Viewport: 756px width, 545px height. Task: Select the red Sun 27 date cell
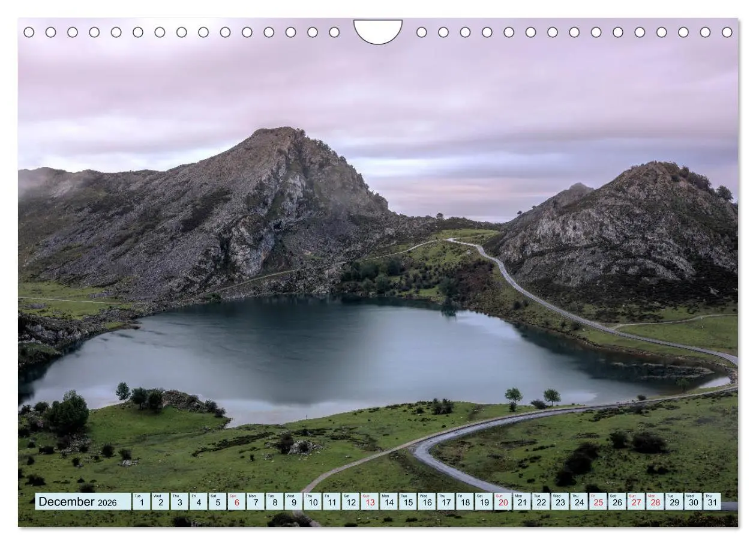(636, 502)
